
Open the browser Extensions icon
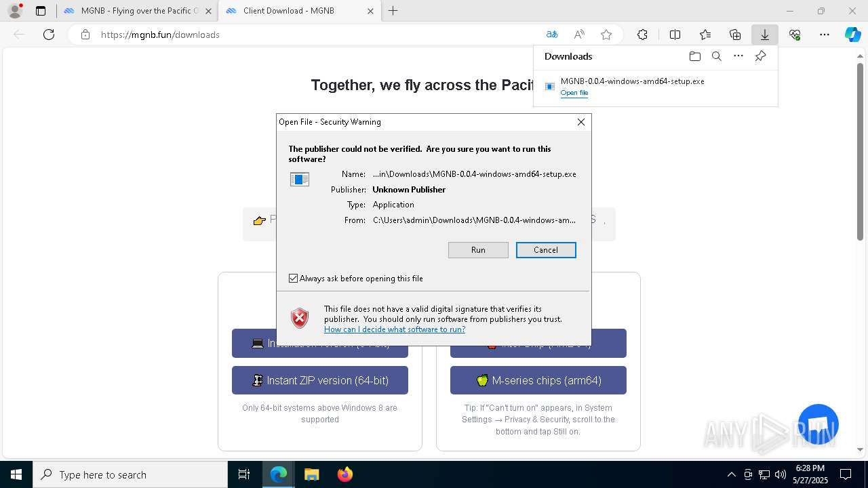(x=642, y=35)
